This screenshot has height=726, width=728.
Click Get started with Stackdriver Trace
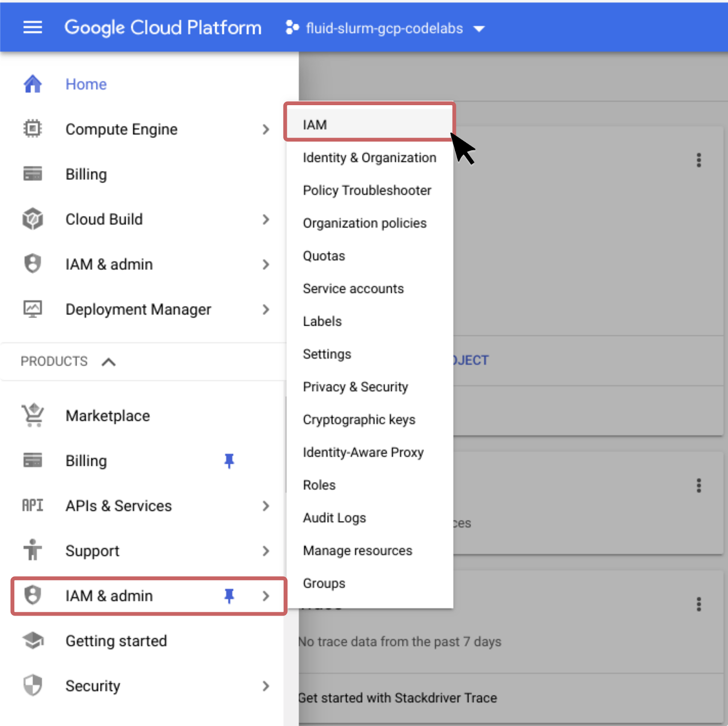398,698
